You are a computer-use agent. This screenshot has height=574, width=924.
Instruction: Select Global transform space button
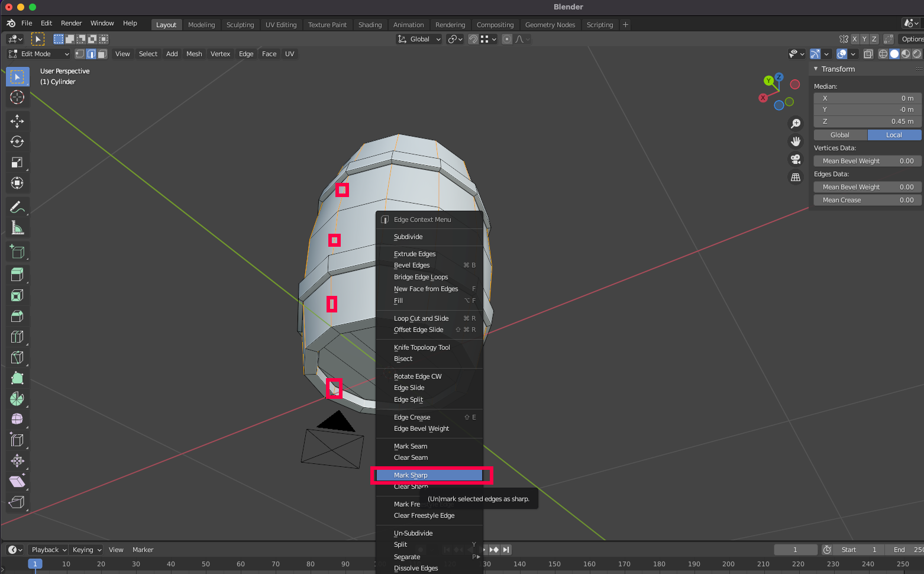point(840,135)
